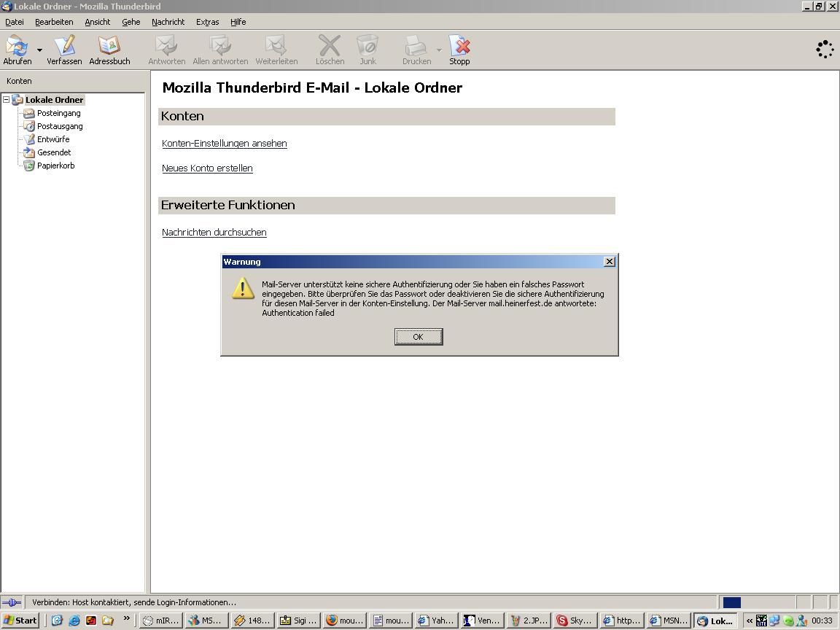This screenshot has height=630, width=840.
Task: Click the Löschen delete icon
Action: pos(330,50)
